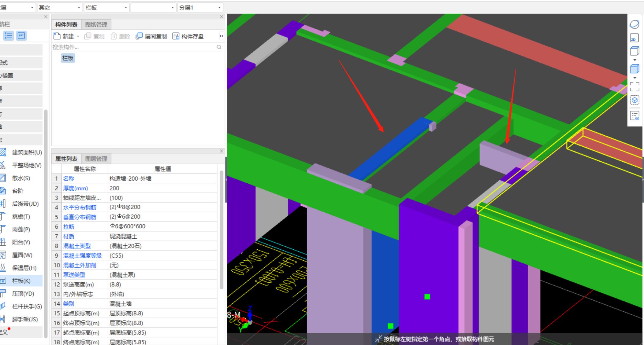This screenshot has height=345, width=644.
Task: Close the navigation bar panel
Action: pyautogui.click(x=46, y=17)
